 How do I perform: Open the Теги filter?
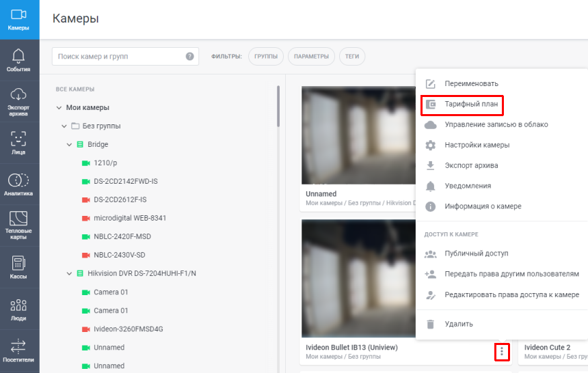pos(352,56)
